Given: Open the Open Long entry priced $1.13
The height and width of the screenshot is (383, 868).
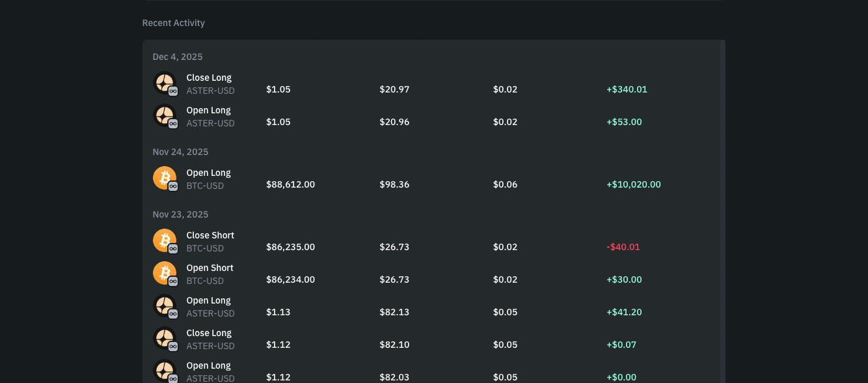Looking at the screenshot, I should pos(431,306).
